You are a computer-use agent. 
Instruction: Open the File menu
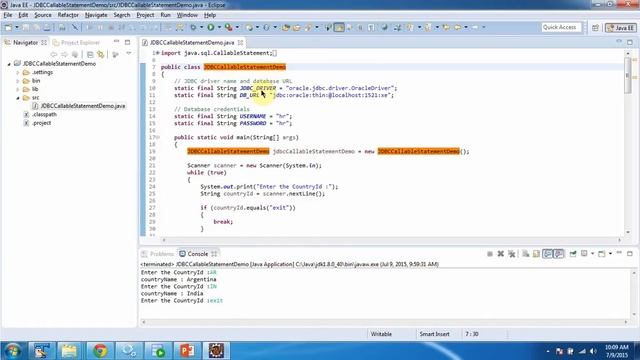pos(7,15)
